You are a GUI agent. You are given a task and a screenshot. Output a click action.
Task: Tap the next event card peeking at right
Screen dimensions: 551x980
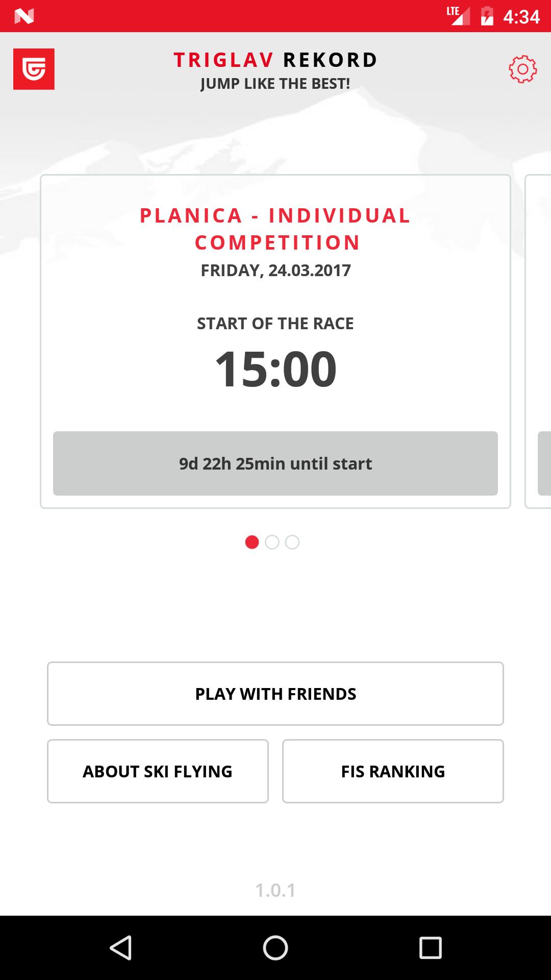[x=539, y=342]
